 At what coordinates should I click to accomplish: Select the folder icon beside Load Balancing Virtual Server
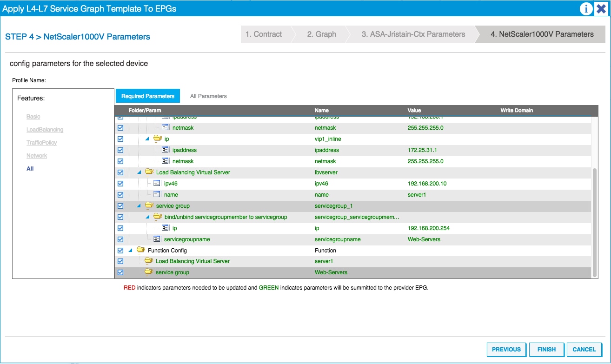(x=149, y=172)
